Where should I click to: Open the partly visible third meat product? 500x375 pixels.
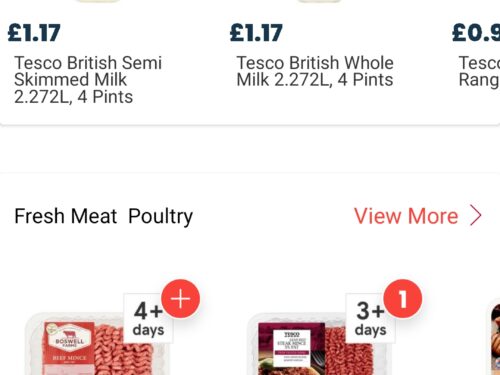(x=495, y=338)
